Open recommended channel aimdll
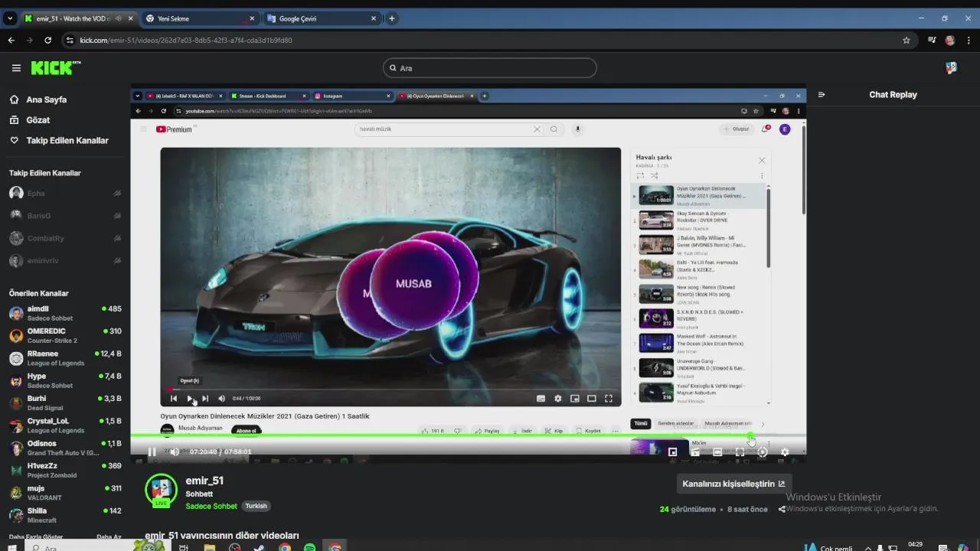Viewport: 980px width, 551px height. click(x=65, y=314)
